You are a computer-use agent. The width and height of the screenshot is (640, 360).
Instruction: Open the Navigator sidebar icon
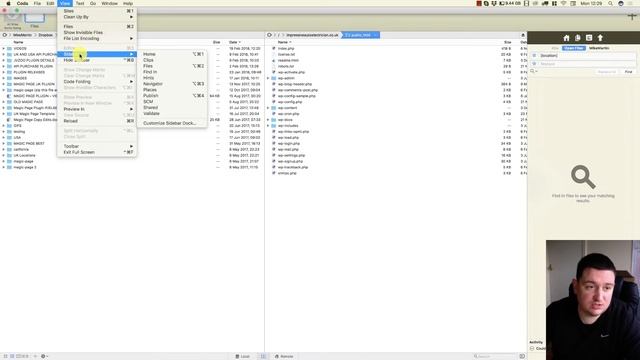[589, 38]
